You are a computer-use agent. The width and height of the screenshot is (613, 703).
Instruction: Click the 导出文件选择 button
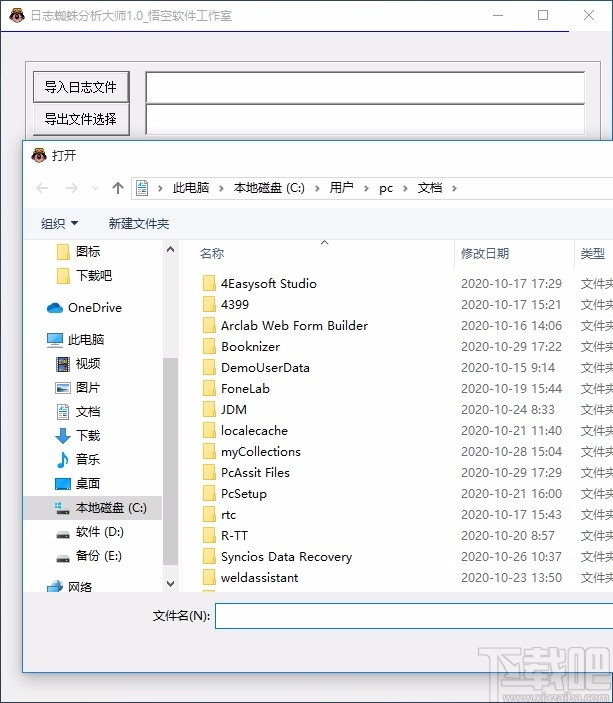[x=81, y=119]
